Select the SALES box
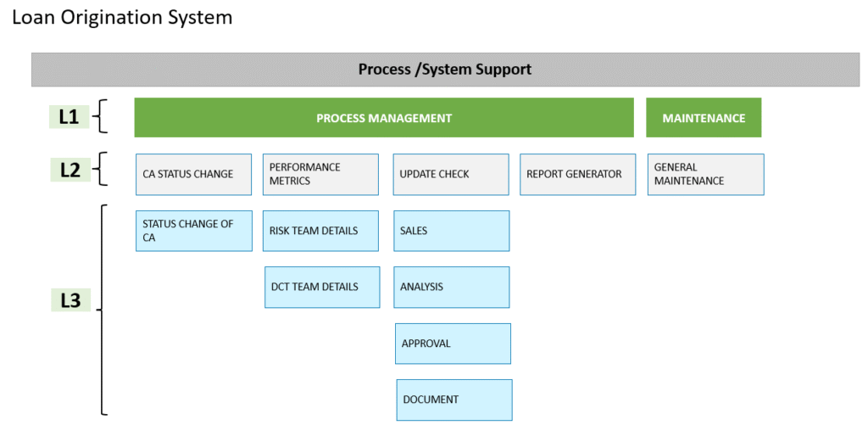 pyautogui.click(x=452, y=231)
